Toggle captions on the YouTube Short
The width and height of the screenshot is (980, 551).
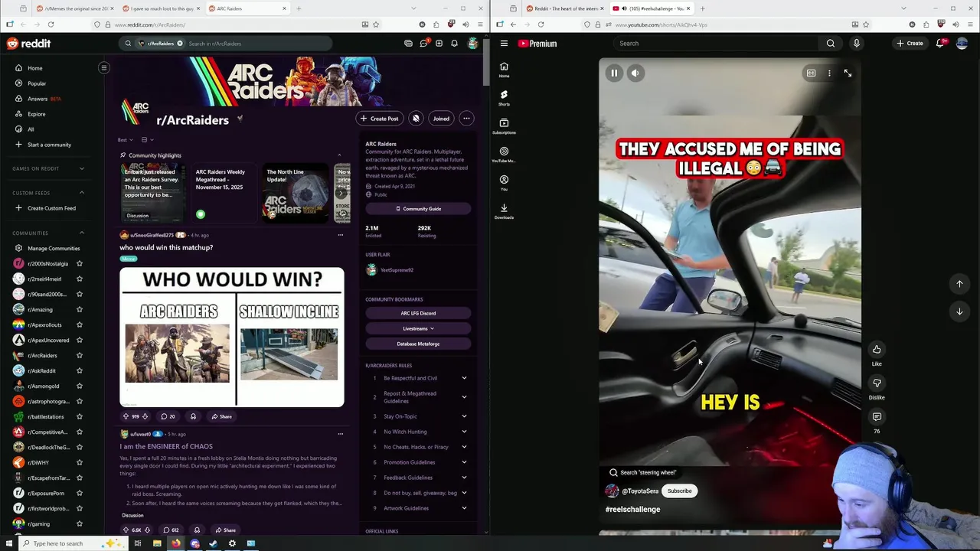(811, 73)
